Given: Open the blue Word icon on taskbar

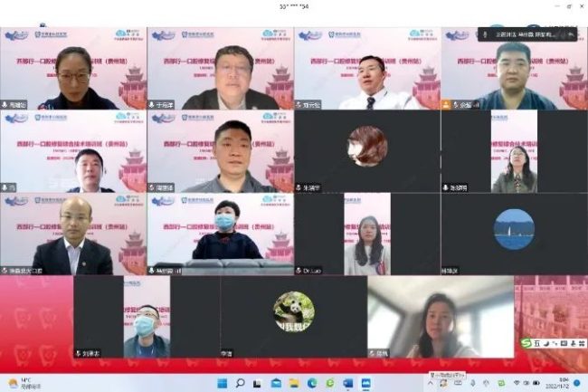Looking at the screenshot, I should (x=347, y=384).
